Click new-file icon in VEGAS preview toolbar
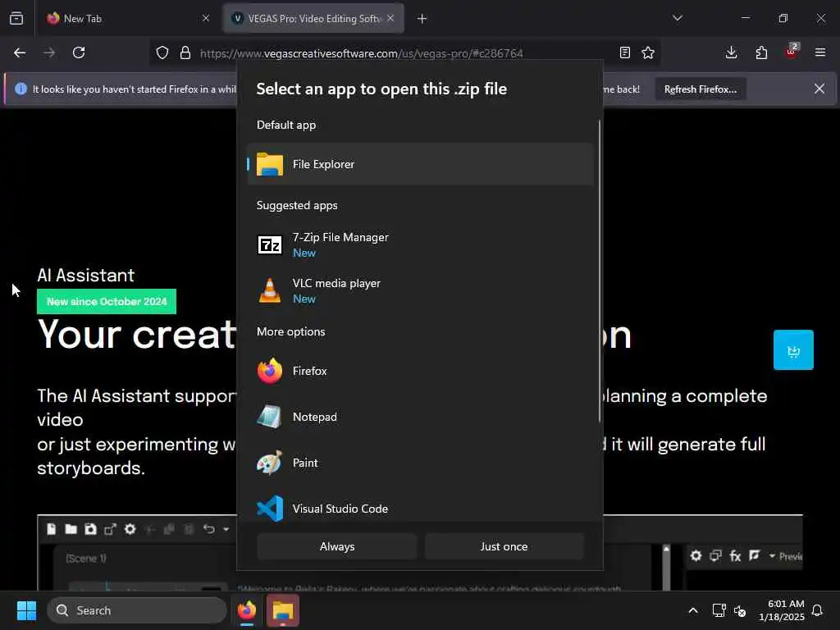The height and width of the screenshot is (630, 840). point(52,529)
